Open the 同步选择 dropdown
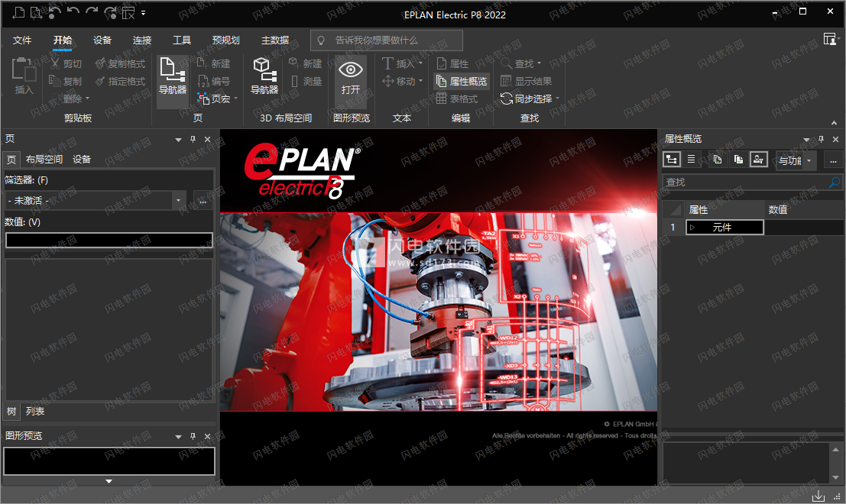Viewport: 846px width, 504px height. tap(557, 99)
